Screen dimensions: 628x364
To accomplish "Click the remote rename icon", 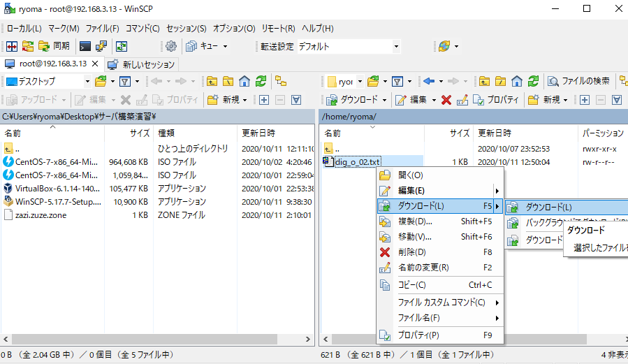I will tap(462, 100).
